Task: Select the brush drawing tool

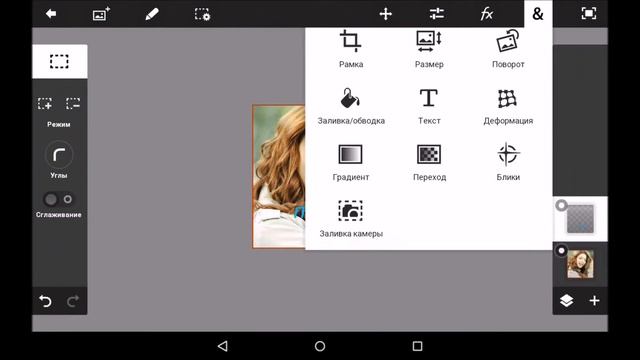Action: click(x=151, y=14)
